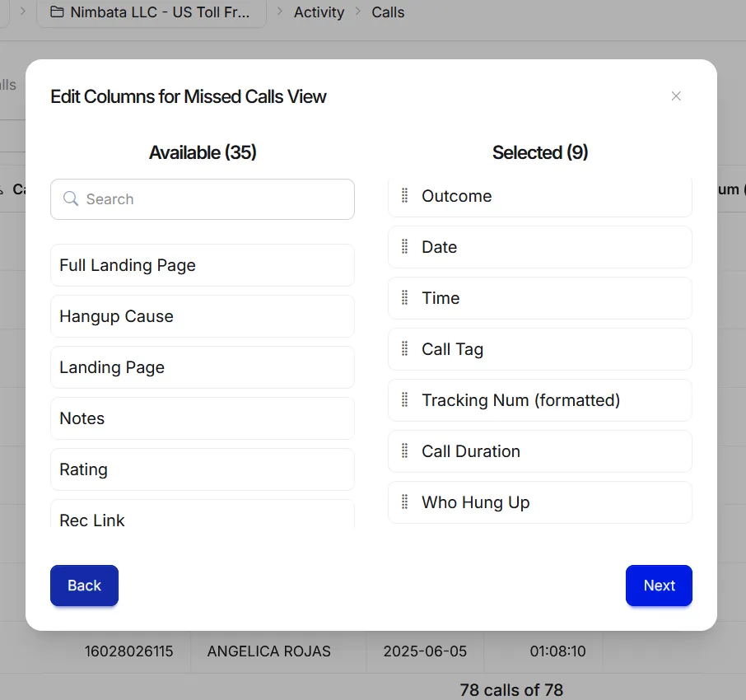Click the Search field for available columns
This screenshot has width=746, height=700.
click(x=203, y=199)
